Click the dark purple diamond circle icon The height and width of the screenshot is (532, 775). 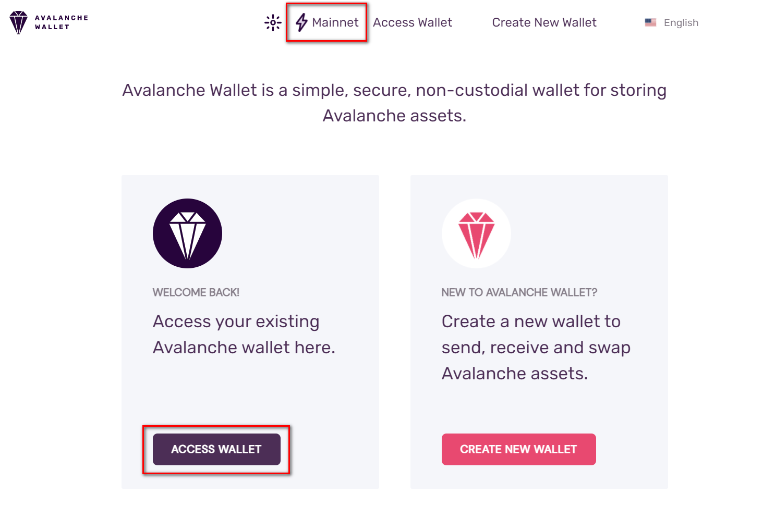pos(187,233)
